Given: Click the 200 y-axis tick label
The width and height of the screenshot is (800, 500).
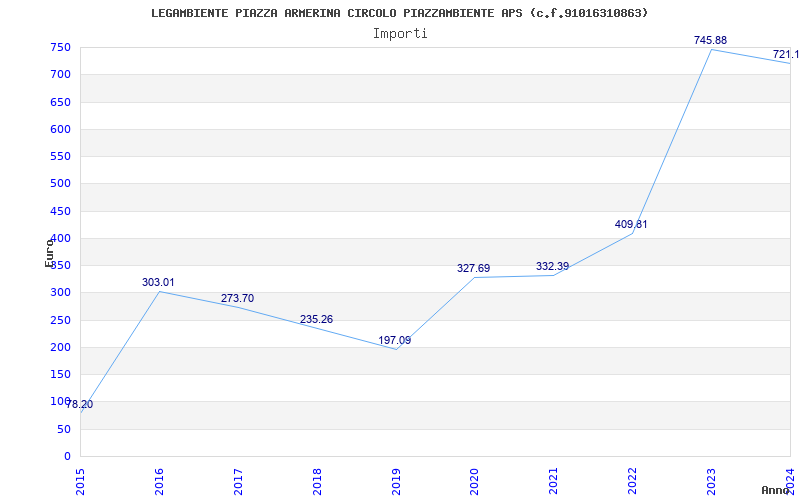Looking at the screenshot, I should coord(60,347).
